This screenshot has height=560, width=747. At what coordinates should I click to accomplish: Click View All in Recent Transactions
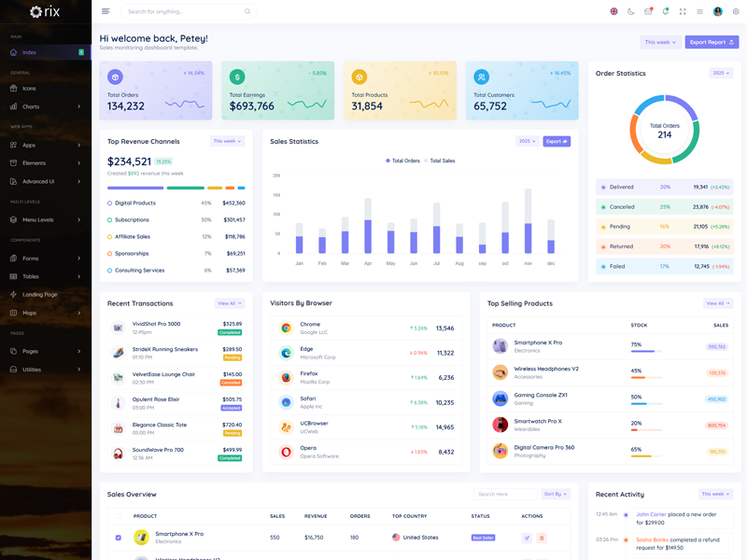230,303
